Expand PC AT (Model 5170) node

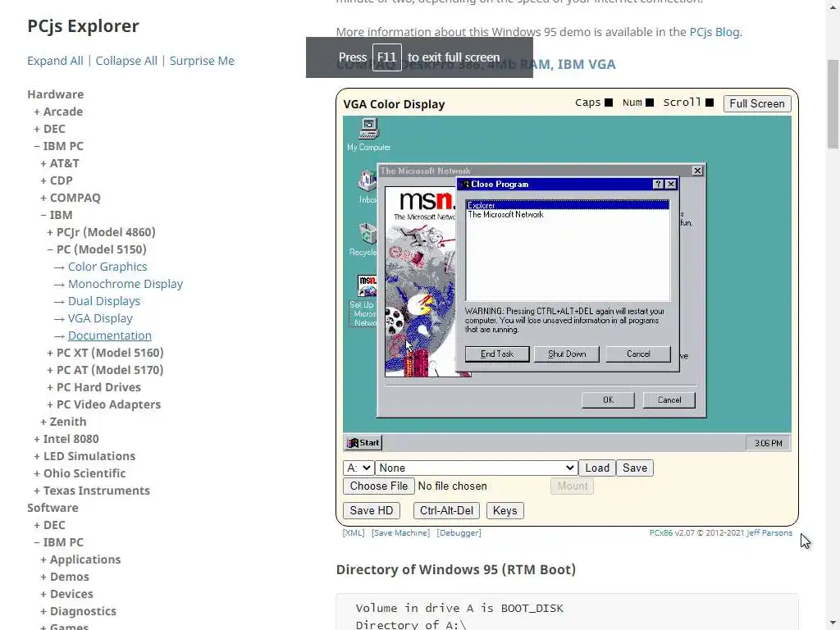(x=106, y=370)
